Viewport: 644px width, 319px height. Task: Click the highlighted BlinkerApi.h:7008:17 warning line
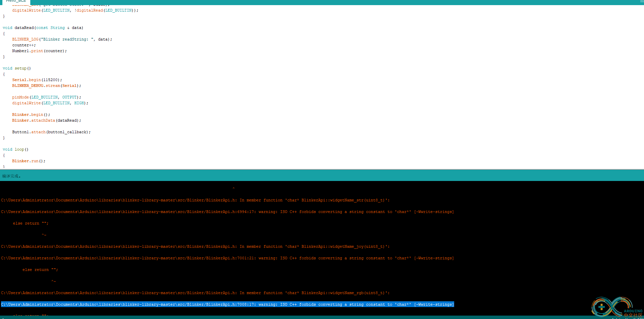click(227, 305)
